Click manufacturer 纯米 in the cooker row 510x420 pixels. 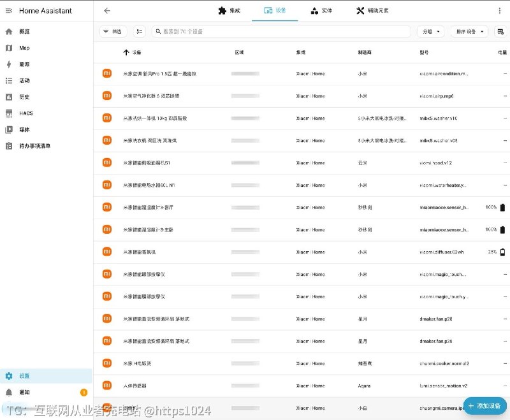pyautogui.click(x=365, y=363)
